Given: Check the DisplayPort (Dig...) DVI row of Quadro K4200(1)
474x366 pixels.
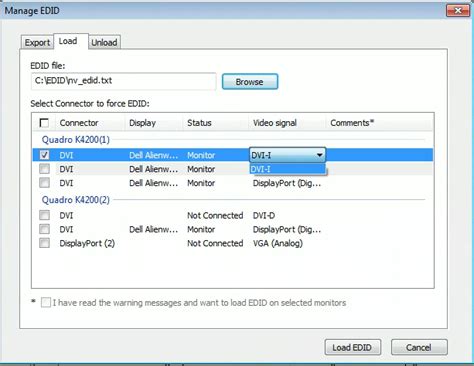Looking at the screenshot, I should coord(44,183).
